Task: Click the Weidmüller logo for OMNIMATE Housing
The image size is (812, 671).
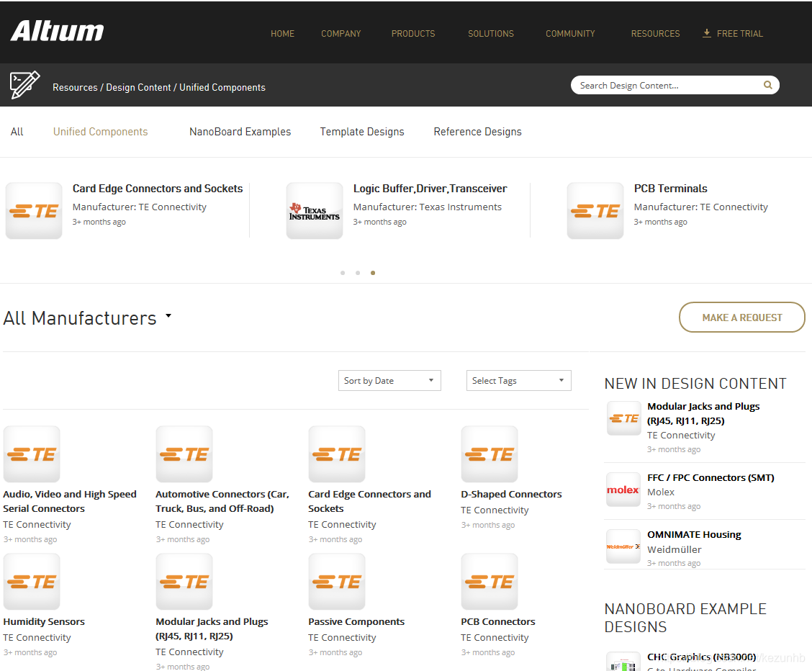Action: (x=623, y=546)
